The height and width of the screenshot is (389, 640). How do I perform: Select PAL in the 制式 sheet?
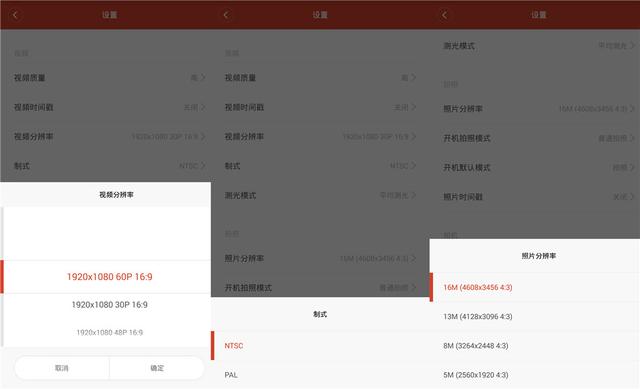320,375
